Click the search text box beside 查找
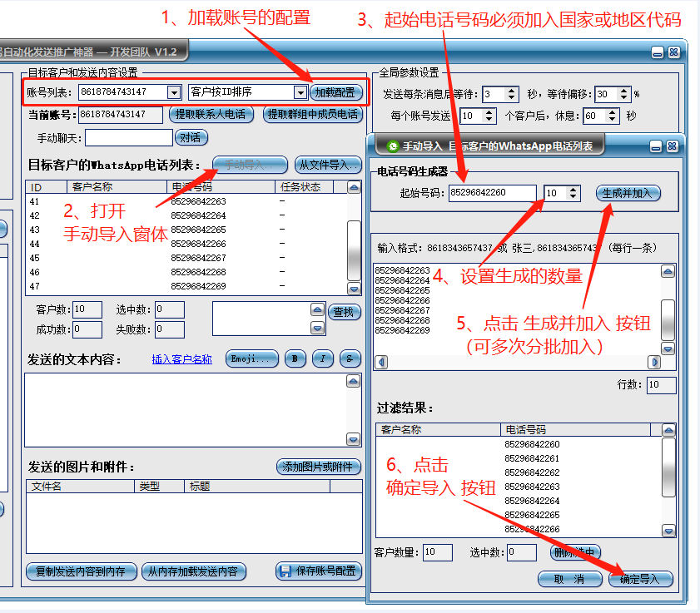Screen dimensions: 700x613 pyautogui.click(x=261, y=319)
